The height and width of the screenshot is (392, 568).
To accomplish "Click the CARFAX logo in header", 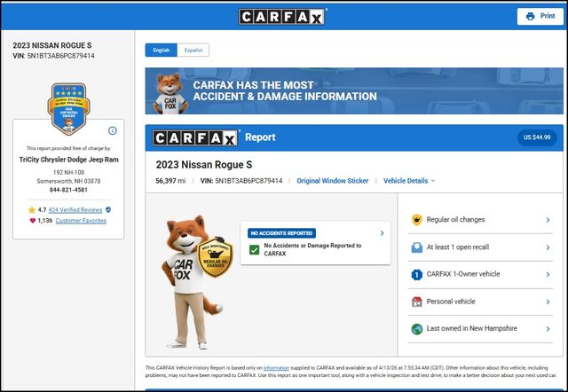I will click(x=283, y=16).
